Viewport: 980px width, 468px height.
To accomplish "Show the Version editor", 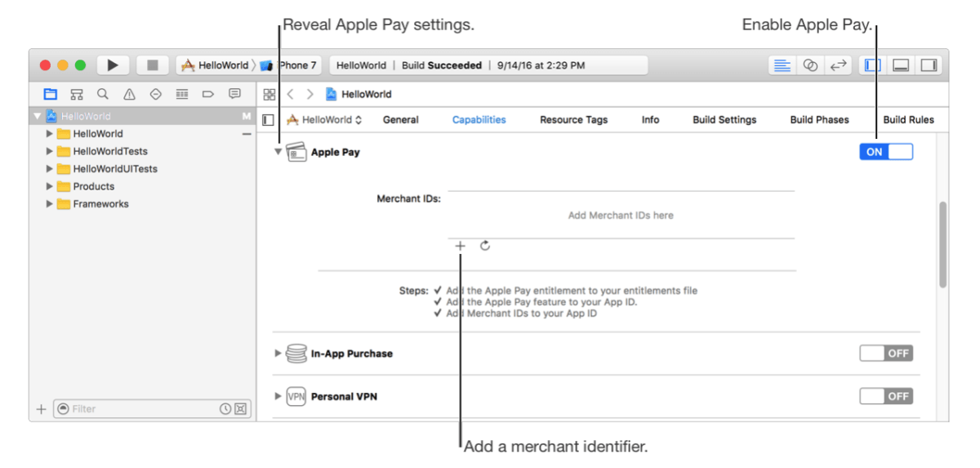I will [x=838, y=65].
